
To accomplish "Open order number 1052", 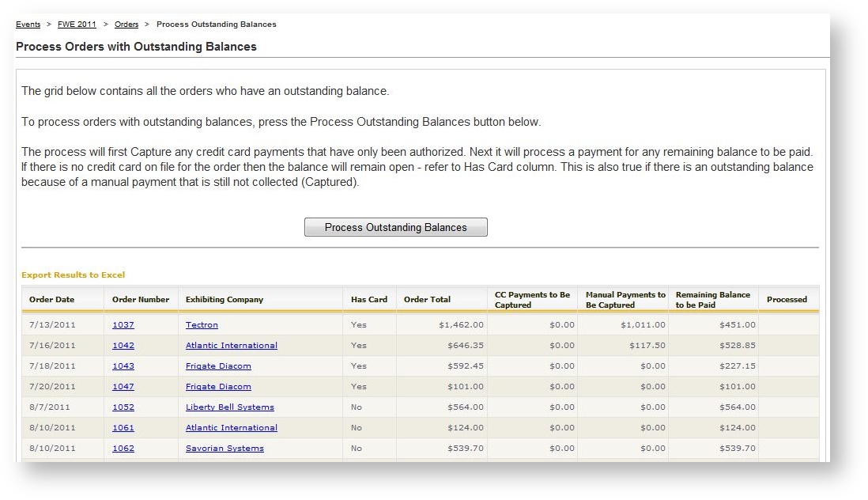I will click(123, 407).
